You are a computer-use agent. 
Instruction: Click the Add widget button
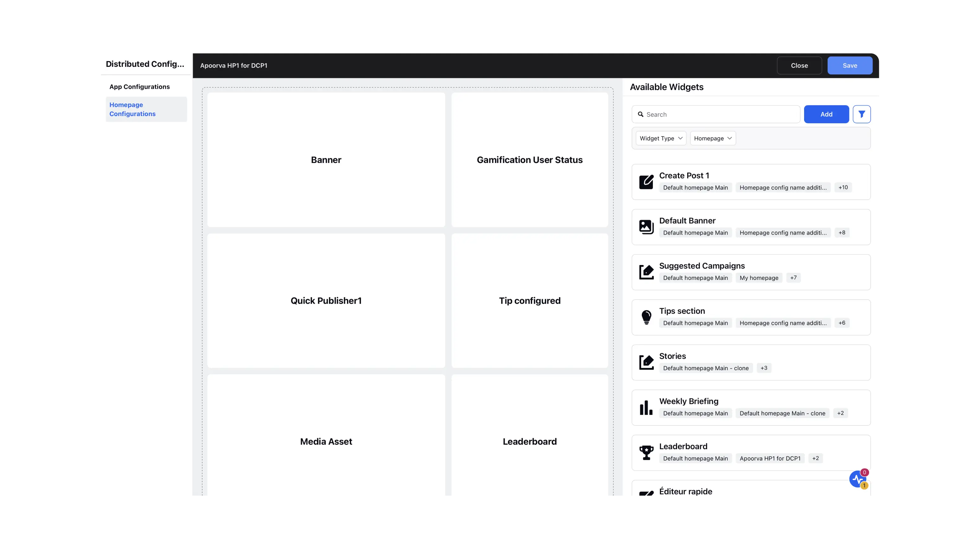coord(826,114)
